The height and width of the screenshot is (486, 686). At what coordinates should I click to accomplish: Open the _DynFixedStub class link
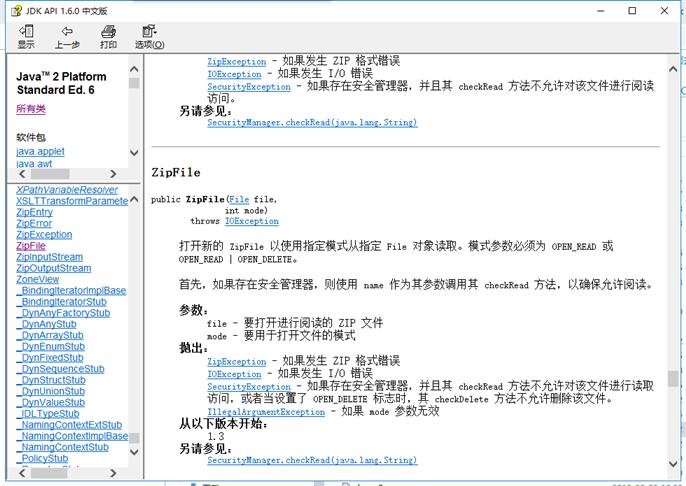(50, 357)
